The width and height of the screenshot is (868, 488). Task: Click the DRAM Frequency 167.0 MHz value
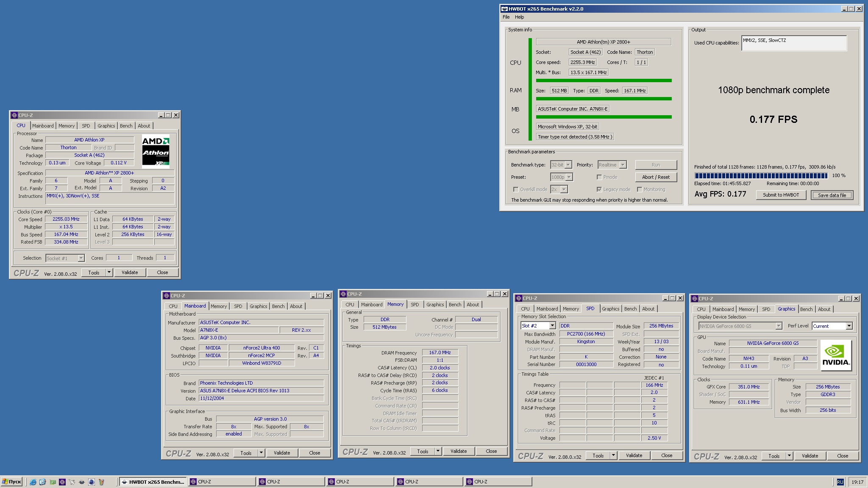point(440,352)
